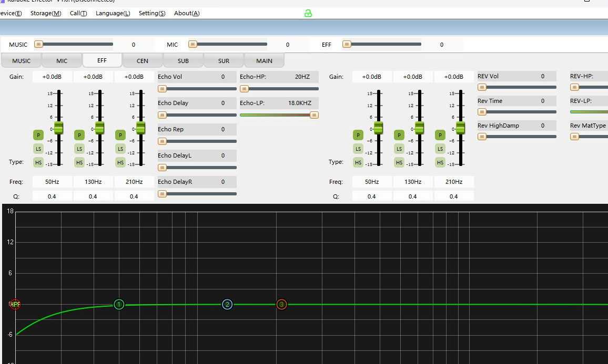Click the 50Hz echo frequency field
Viewport: 608px width, 364px height.
pyautogui.click(x=52, y=182)
